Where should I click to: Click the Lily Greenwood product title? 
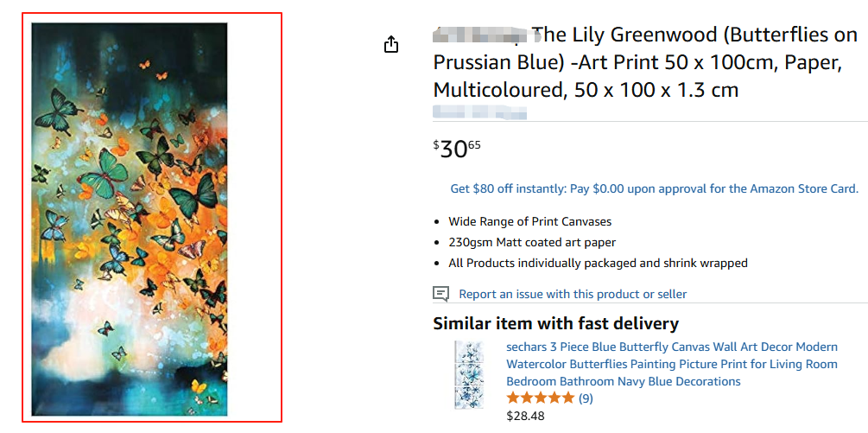pos(646,62)
